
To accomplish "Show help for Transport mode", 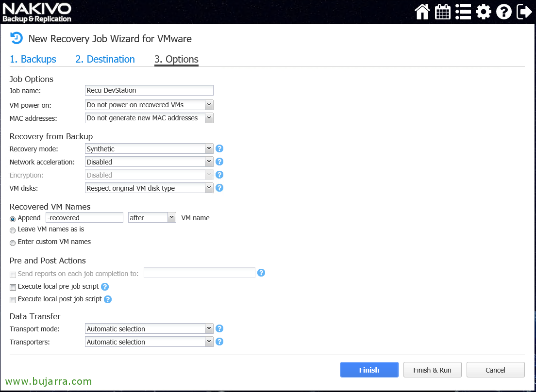I will (219, 328).
